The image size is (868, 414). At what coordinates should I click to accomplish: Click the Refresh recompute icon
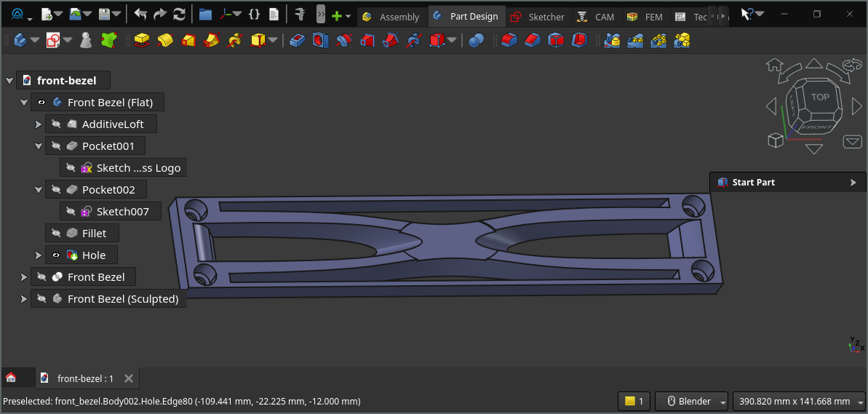tap(179, 15)
